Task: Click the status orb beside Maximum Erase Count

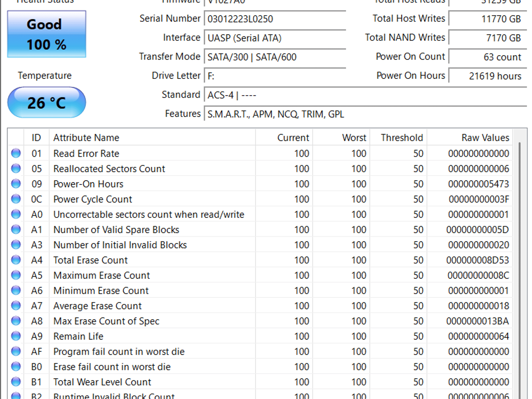Action: click(16, 275)
